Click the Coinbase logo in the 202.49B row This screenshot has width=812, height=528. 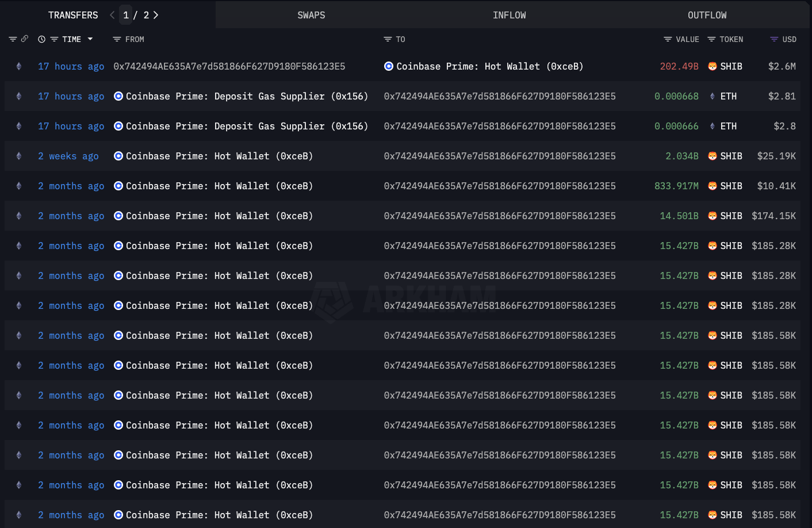coord(389,66)
